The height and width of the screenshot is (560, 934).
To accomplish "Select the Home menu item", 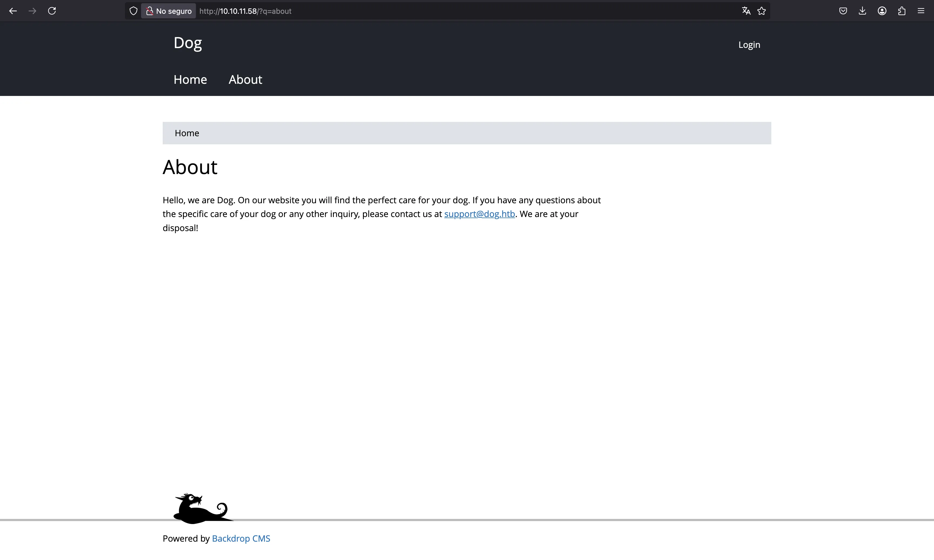I will (x=190, y=79).
